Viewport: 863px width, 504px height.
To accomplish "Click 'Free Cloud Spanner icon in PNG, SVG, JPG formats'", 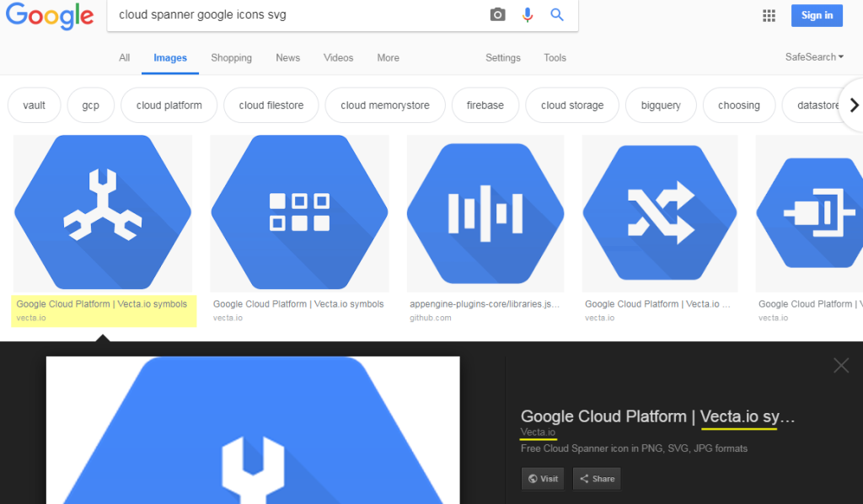I will point(634,448).
